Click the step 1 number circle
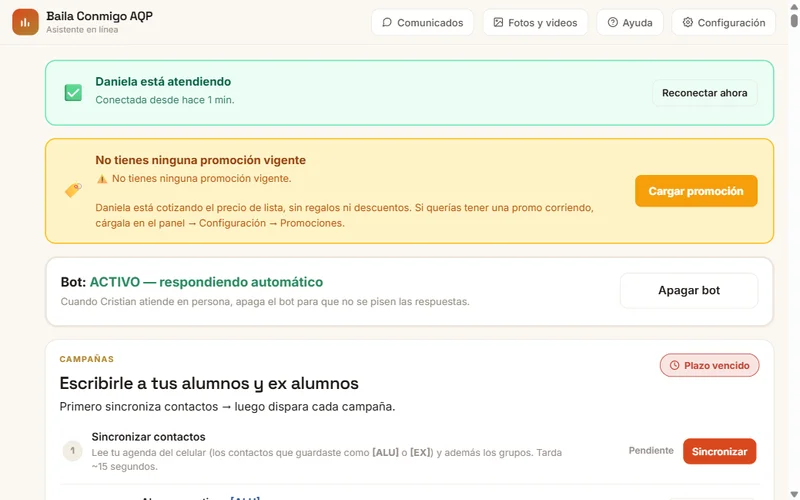The width and height of the screenshot is (800, 500). coord(72,451)
